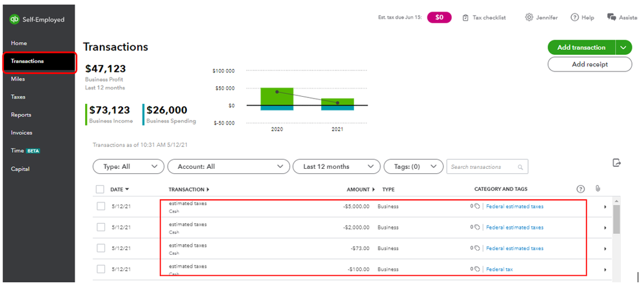This screenshot has height=292, width=644.
Task: Click tag icon on -$100.00 row
Action: (477, 269)
